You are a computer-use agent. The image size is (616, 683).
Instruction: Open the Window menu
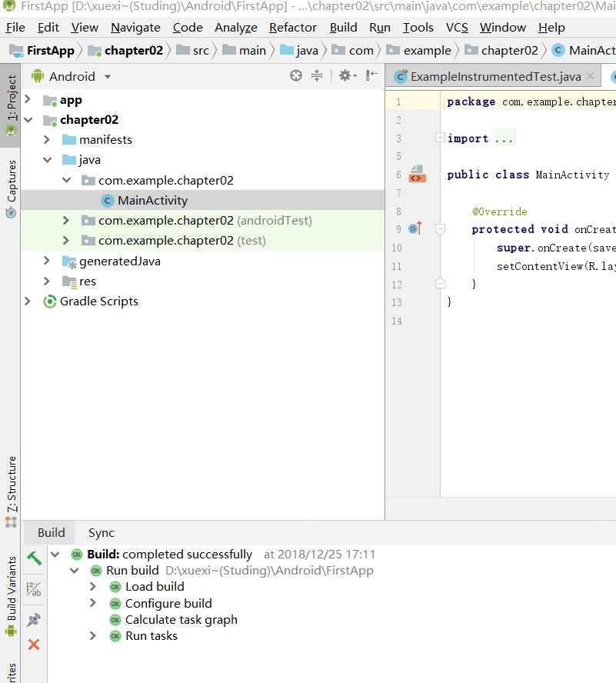(x=503, y=28)
